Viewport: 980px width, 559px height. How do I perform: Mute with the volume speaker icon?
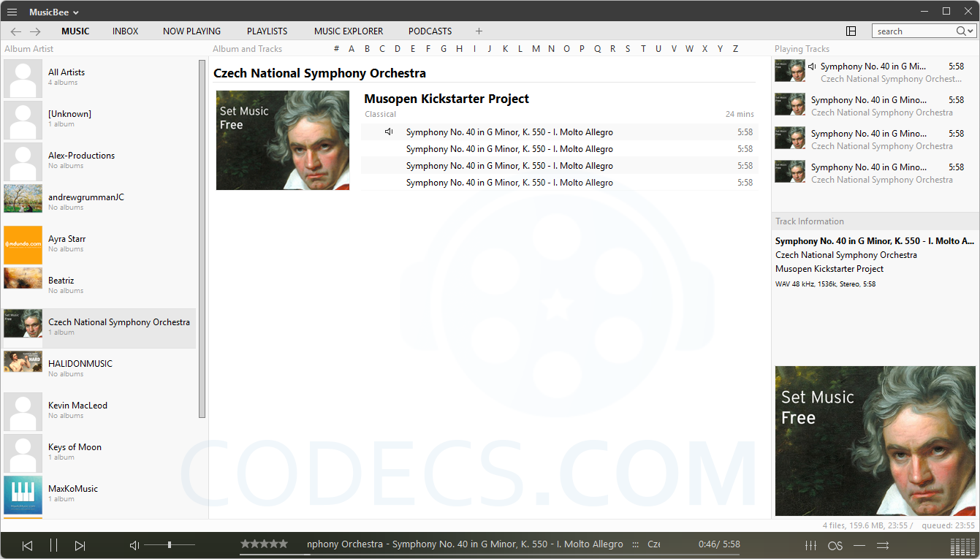coord(134,545)
